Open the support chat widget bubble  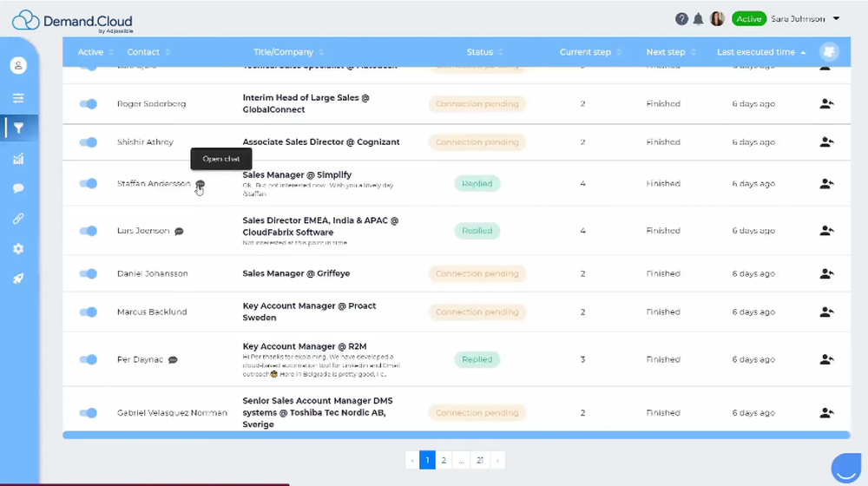point(846,469)
